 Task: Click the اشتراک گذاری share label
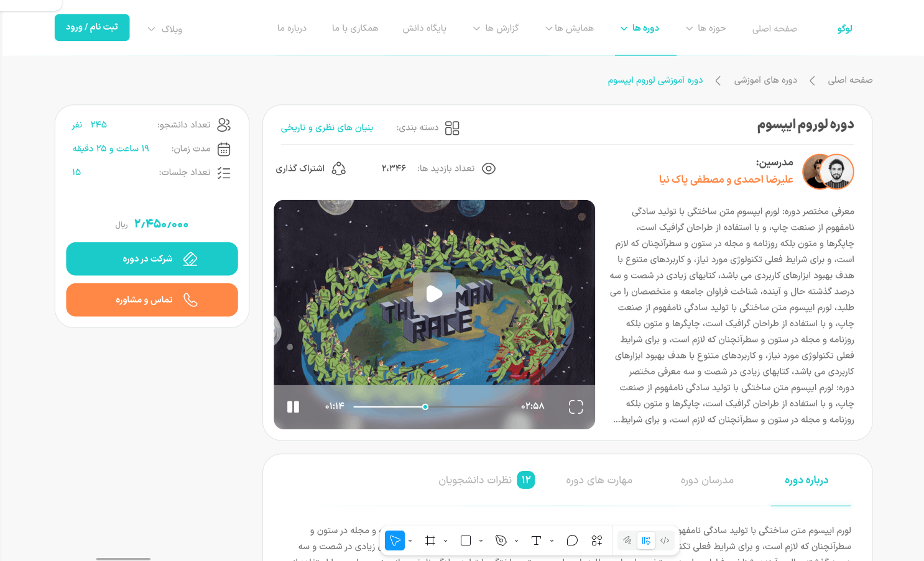(300, 168)
